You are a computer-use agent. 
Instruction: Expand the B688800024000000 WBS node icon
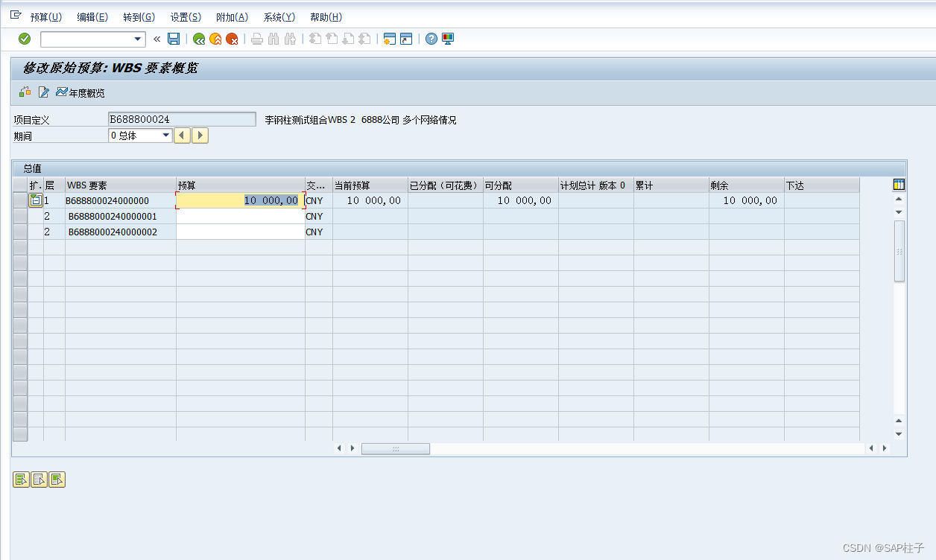pyautogui.click(x=35, y=200)
